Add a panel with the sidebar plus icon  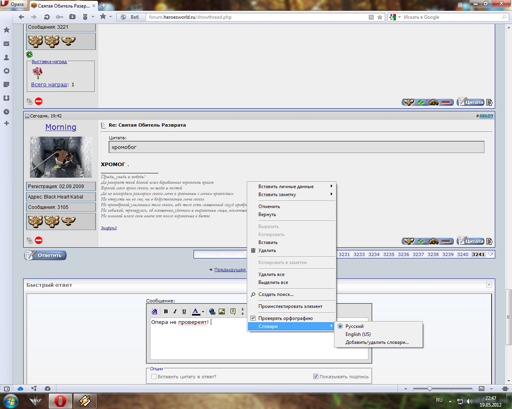(6, 123)
